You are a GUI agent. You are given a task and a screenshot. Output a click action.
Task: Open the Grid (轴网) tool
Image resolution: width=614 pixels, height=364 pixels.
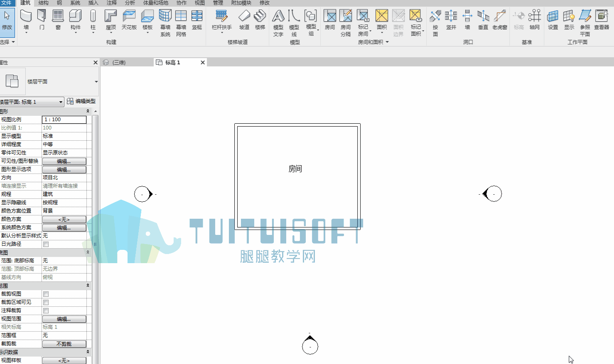point(535,20)
